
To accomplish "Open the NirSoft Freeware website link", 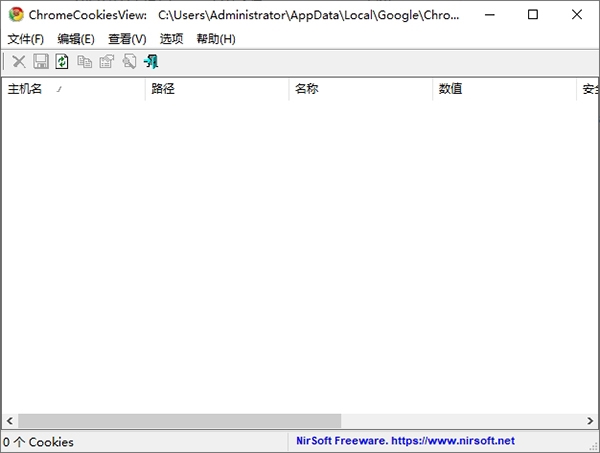I will point(405,441).
